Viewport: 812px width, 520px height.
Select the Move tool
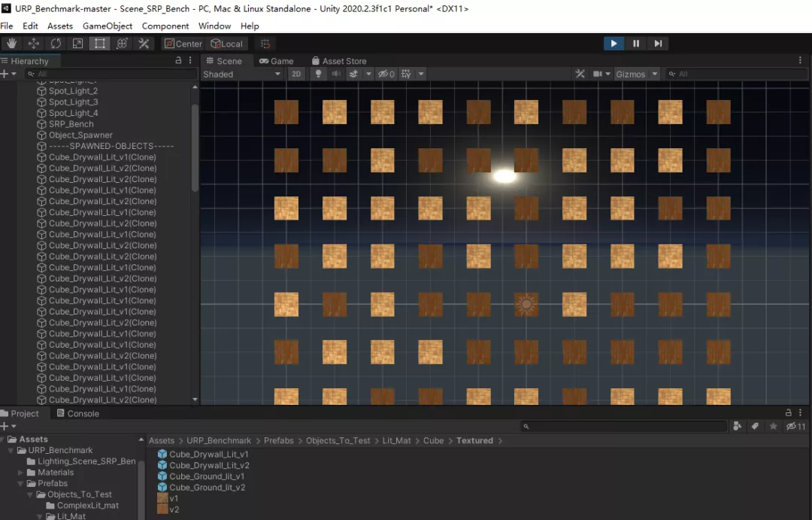coord(34,44)
